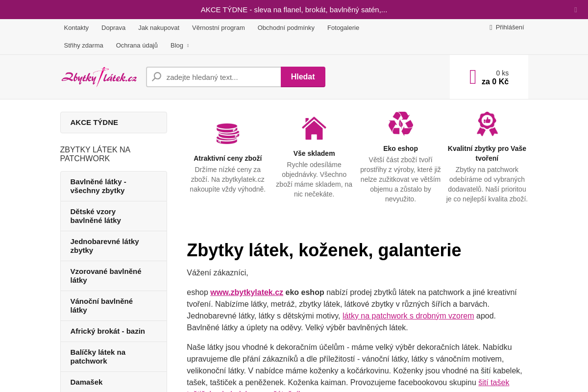Follow the látky na patchwork s drobným vzorem link
The width and height of the screenshot is (588, 392).
pyautogui.click(x=408, y=316)
